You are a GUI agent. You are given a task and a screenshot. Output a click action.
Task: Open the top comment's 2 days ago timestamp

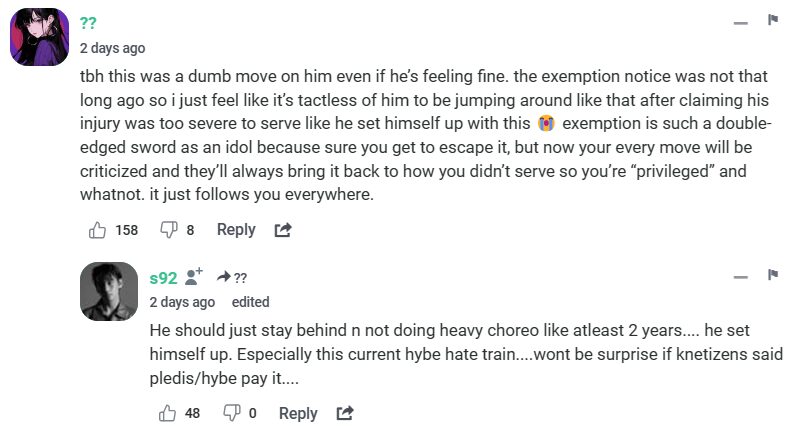coord(112,48)
